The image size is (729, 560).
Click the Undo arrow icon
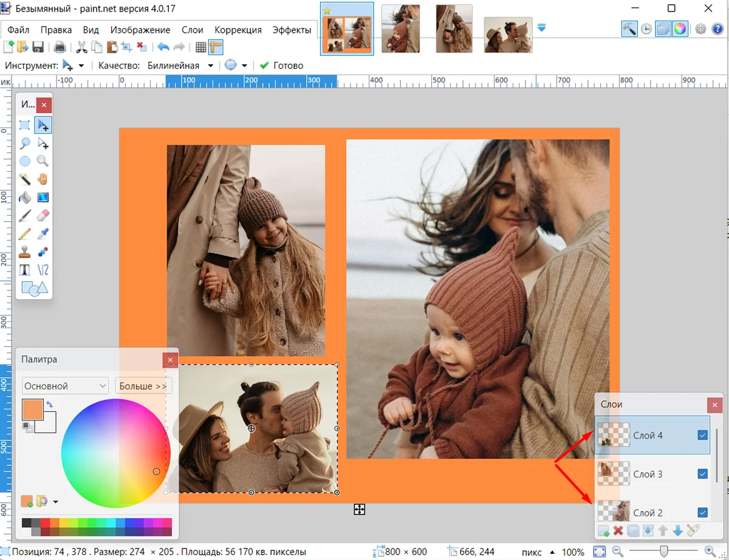[163, 47]
